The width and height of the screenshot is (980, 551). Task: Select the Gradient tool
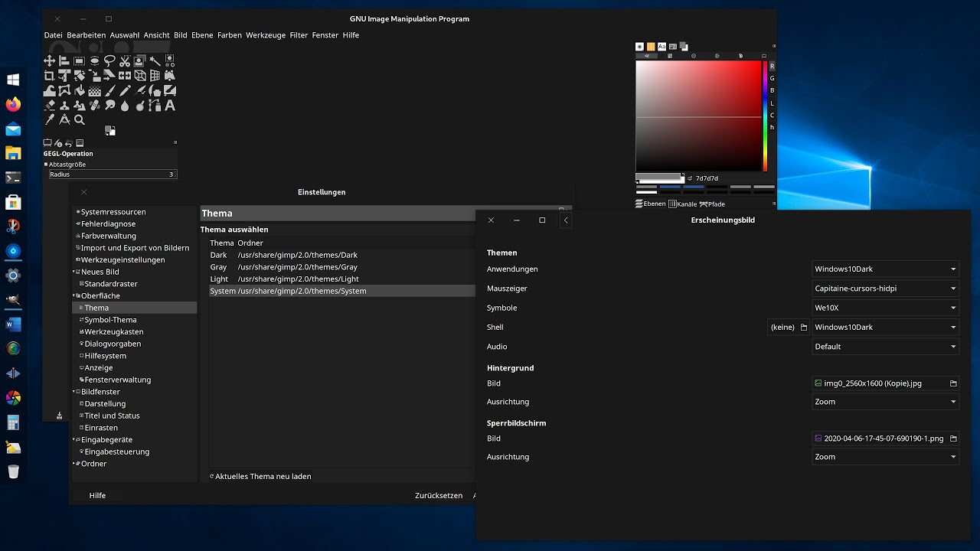(x=95, y=91)
